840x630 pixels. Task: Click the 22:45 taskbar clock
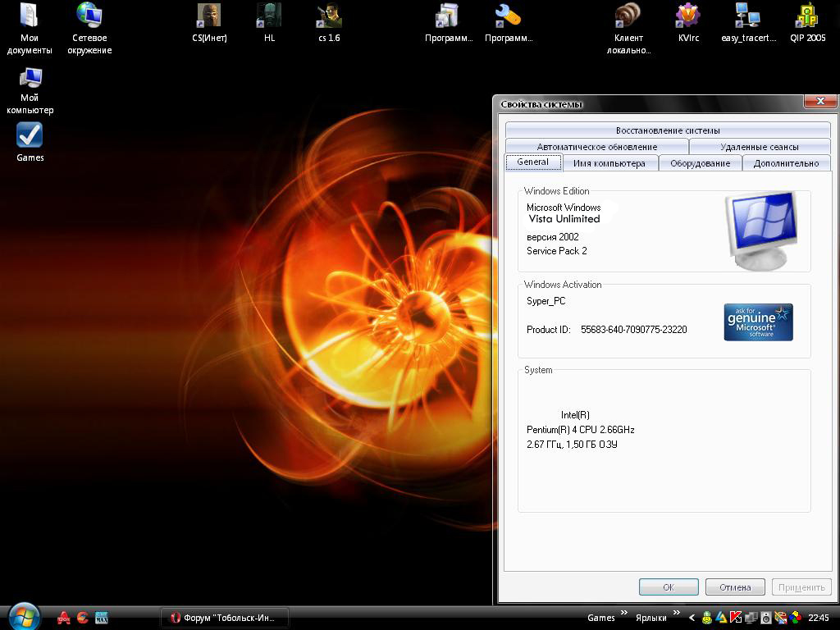coord(818,618)
